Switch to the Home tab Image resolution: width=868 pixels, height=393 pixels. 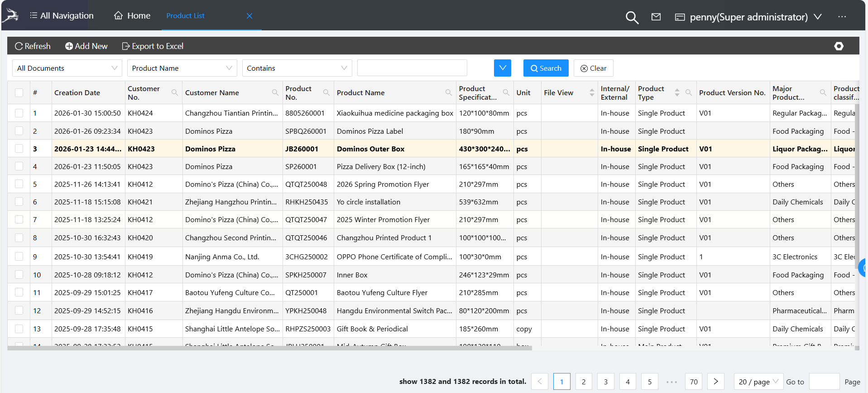132,16
